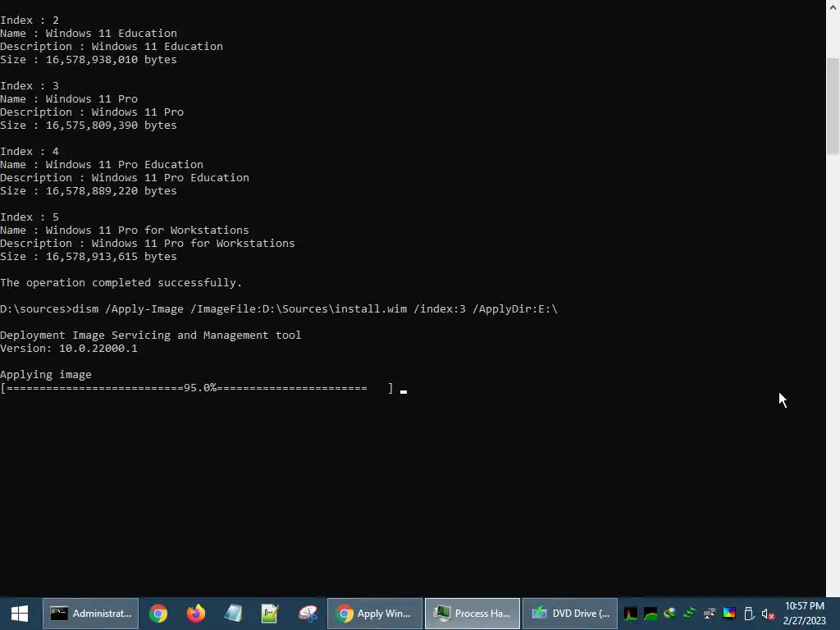
Task: Click 'Description : Windows 11 Pro Education' line
Action: [x=125, y=178]
